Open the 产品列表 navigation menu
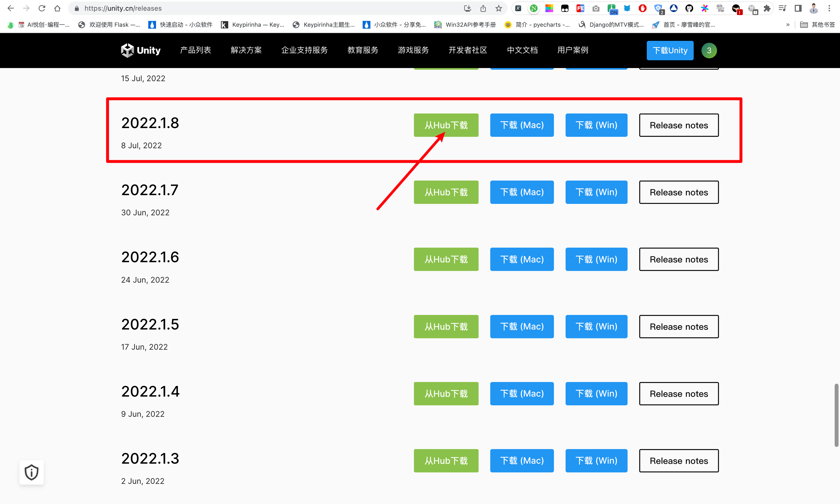This screenshot has width=840, height=504. (x=196, y=50)
